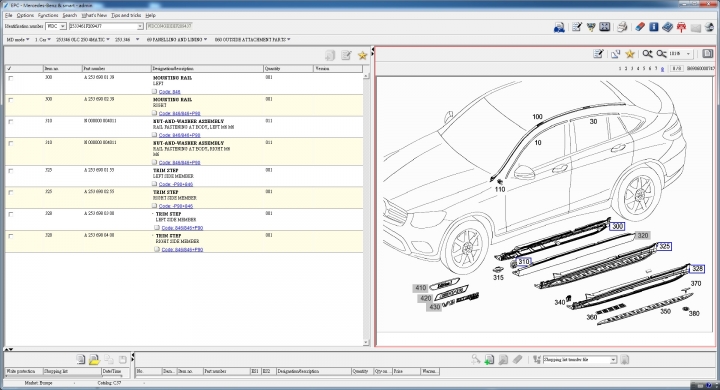Screen dimensions: 720x390
Task: Click the red eraser icon
Action: pos(640,27)
